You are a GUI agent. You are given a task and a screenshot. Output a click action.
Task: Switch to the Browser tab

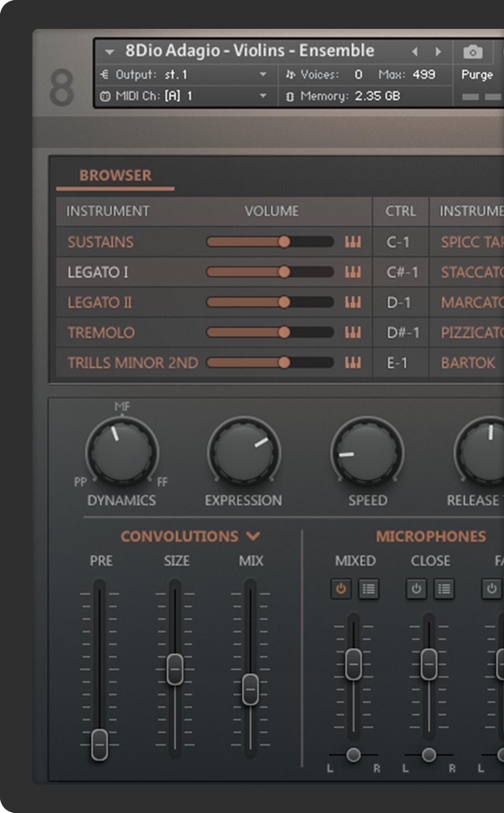tap(115, 175)
